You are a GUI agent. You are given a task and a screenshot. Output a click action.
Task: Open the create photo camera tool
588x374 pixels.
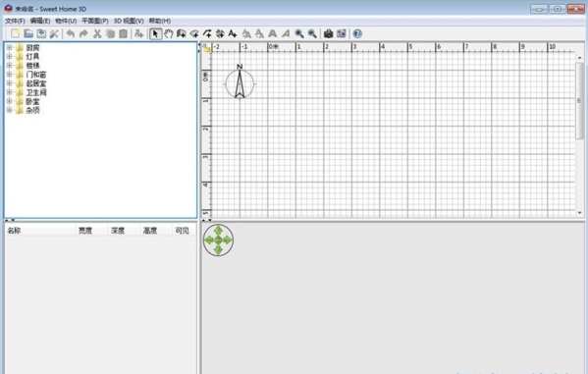click(x=328, y=33)
